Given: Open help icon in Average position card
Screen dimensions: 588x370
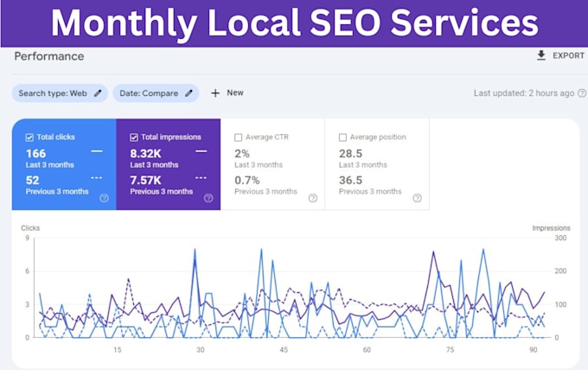Looking at the screenshot, I should (417, 198).
